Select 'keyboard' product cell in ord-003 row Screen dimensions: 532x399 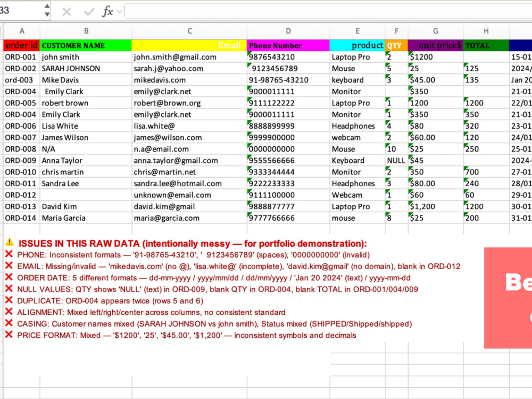pos(358,80)
